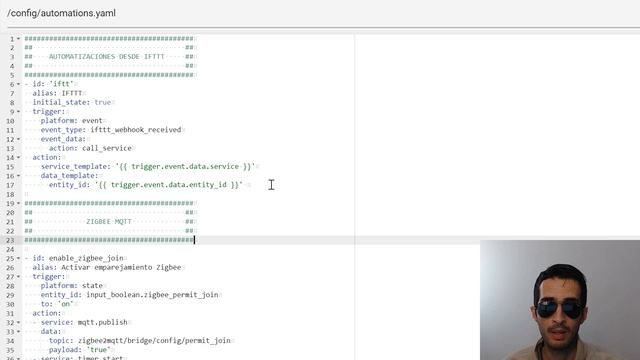Image resolution: width=640 pixels, height=360 pixels.
Task: Collapse the action fold at line 14
Action: pos(18,158)
